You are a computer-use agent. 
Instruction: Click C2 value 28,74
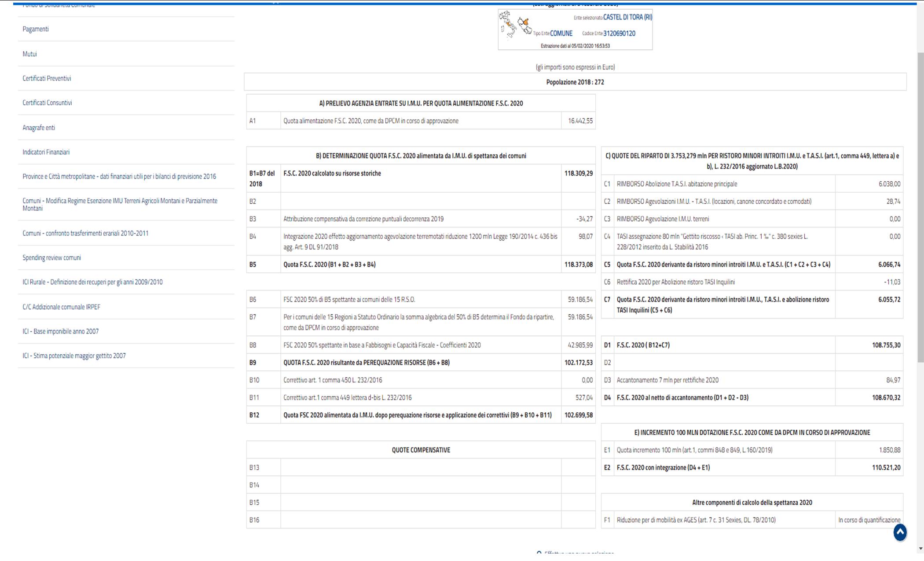(x=893, y=202)
